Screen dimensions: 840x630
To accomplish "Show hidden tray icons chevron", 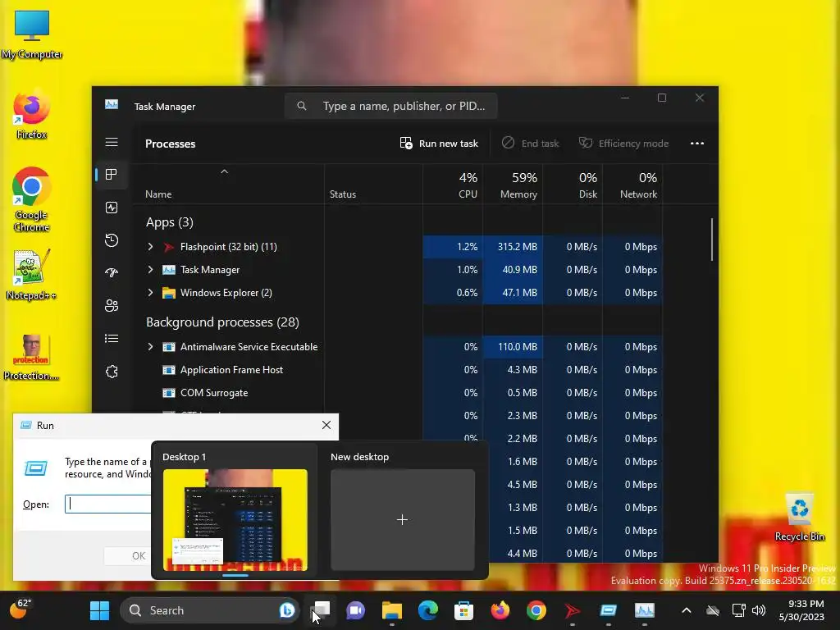I will tap(687, 610).
